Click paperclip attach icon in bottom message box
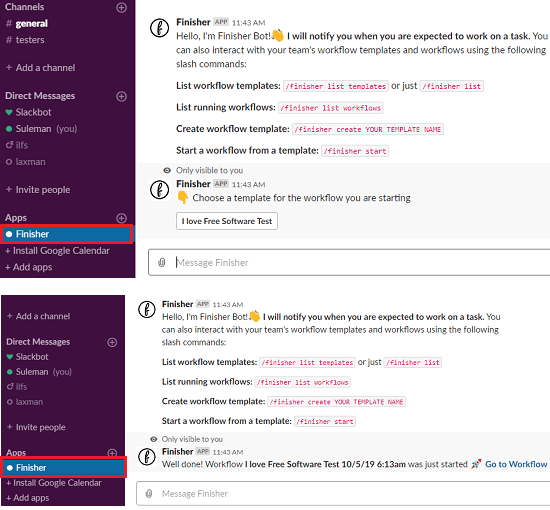Image resolution: width=550 pixels, height=510 pixels. click(x=149, y=494)
